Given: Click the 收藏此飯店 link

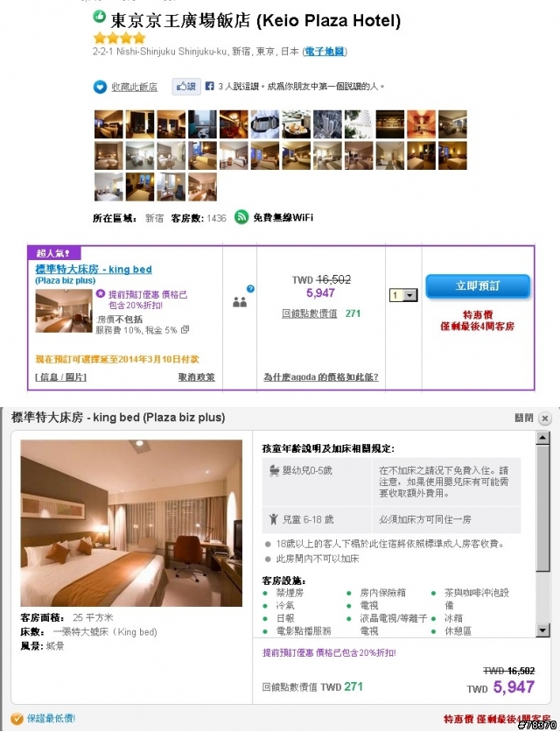Looking at the screenshot, I should click(135, 87).
